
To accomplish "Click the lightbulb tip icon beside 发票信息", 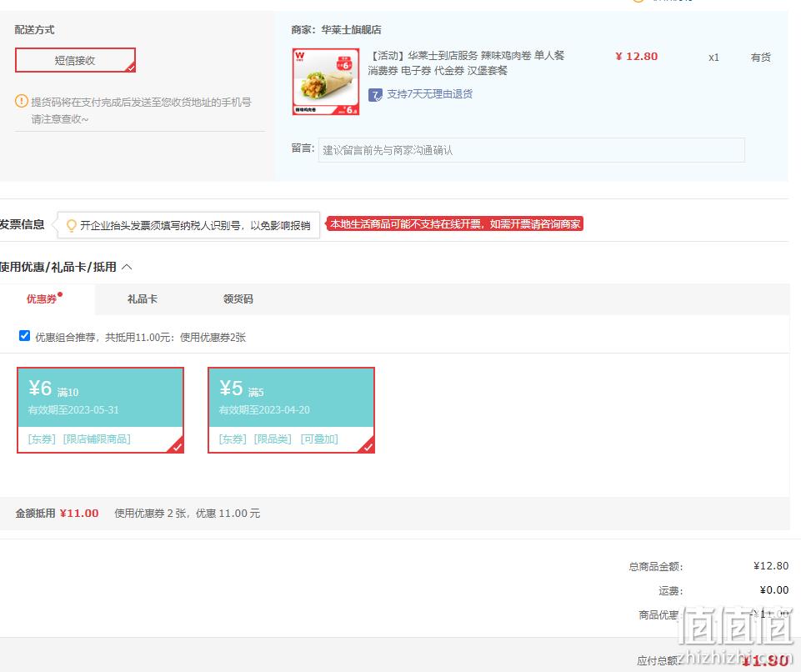I will pos(72,225).
